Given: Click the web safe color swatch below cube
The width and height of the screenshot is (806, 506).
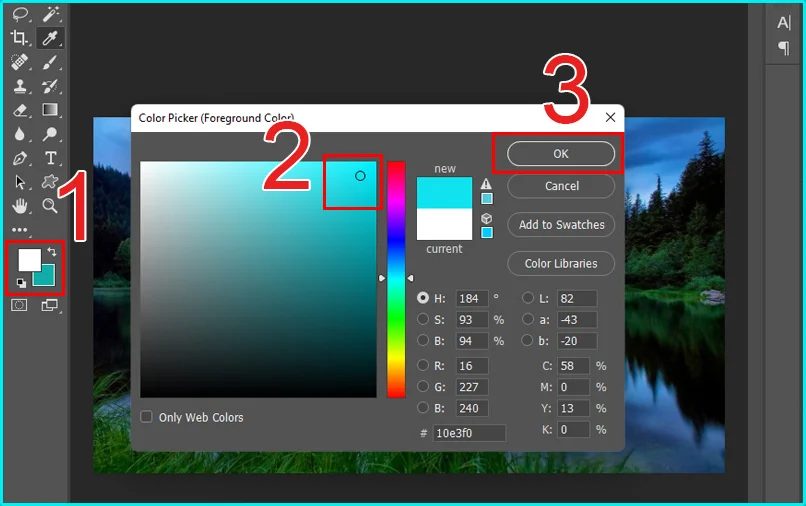Looking at the screenshot, I should [x=487, y=232].
